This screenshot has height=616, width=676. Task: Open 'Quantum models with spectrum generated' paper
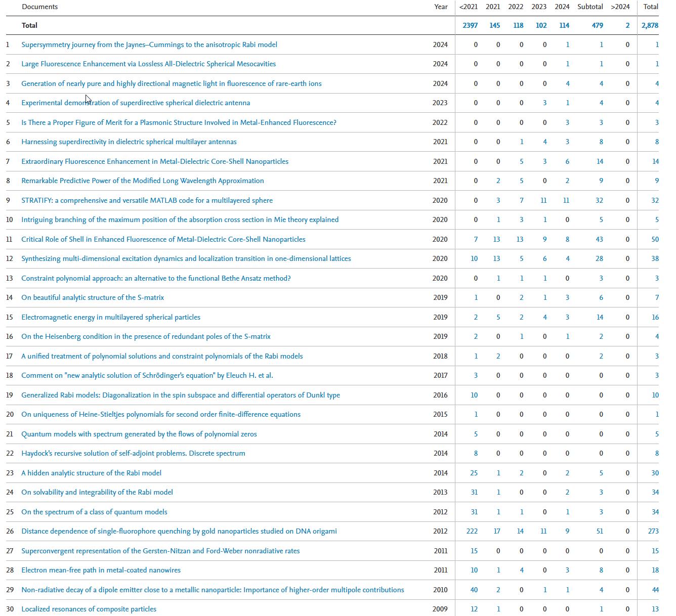[x=139, y=434]
